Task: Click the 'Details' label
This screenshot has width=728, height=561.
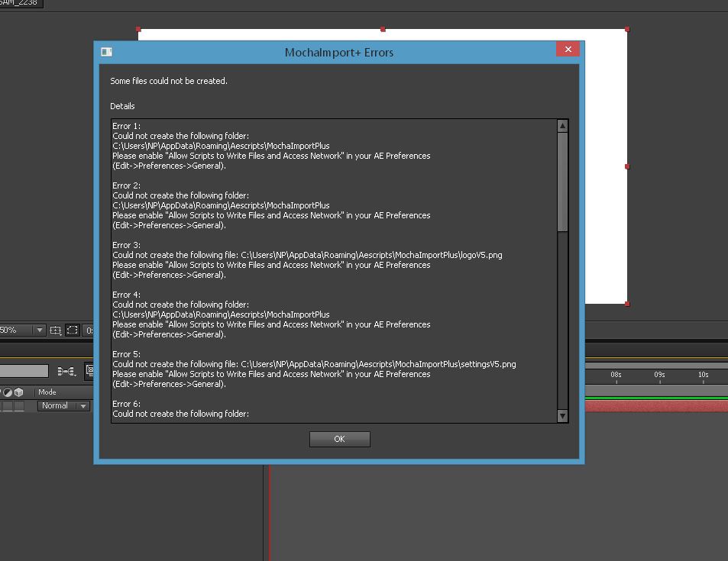Action: pyautogui.click(x=122, y=106)
